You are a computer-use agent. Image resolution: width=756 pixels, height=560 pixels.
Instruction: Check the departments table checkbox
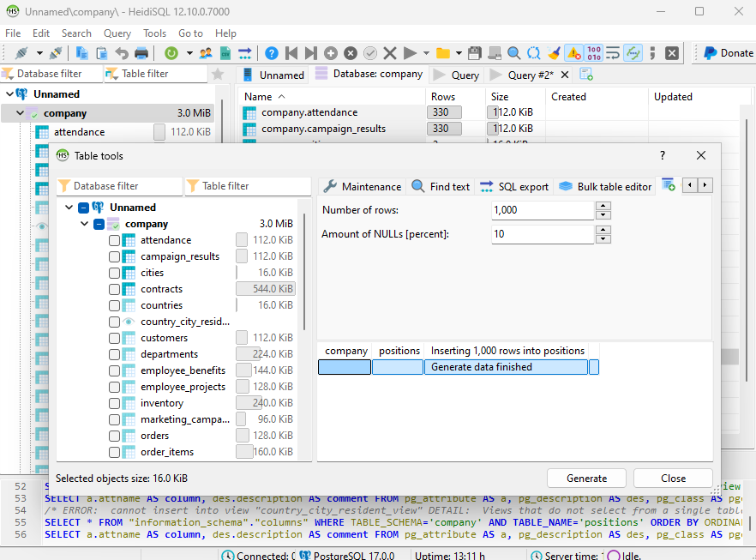click(x=114, y=354)
